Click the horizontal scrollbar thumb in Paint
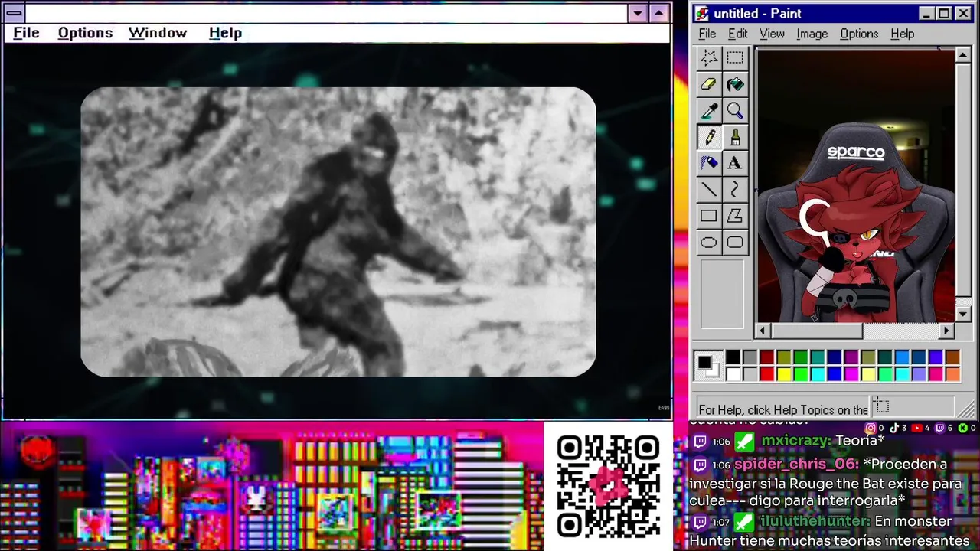Screen dimensions: 980x551 tap(816, 331)
